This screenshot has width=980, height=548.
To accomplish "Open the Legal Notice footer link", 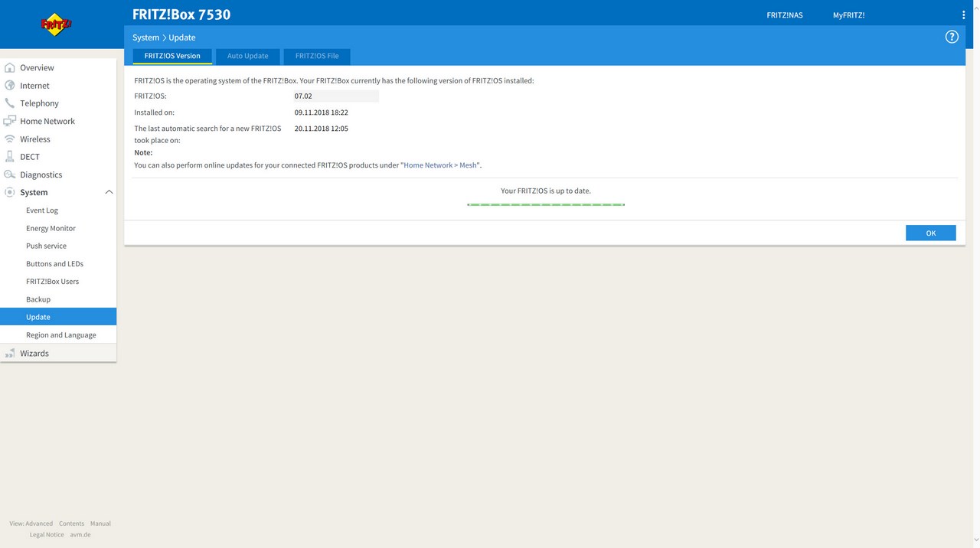I will pyautogui.click(x=47, y=535).
